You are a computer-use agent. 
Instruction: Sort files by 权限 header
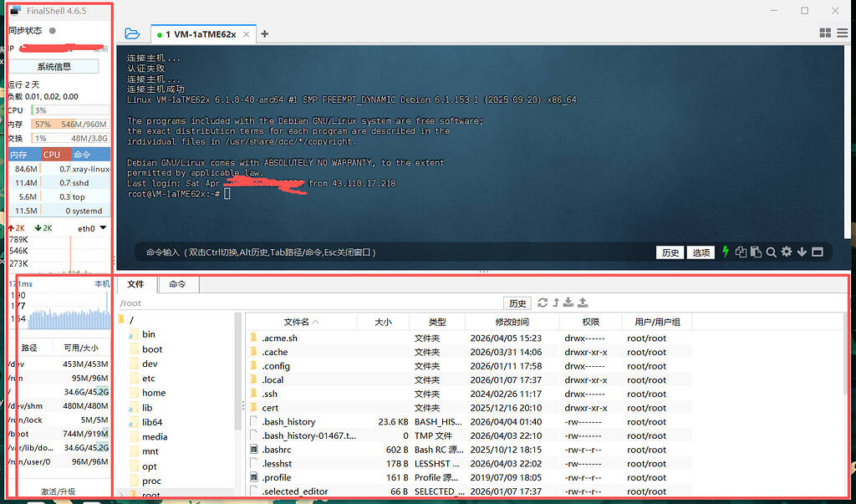[x=590, y=322]
